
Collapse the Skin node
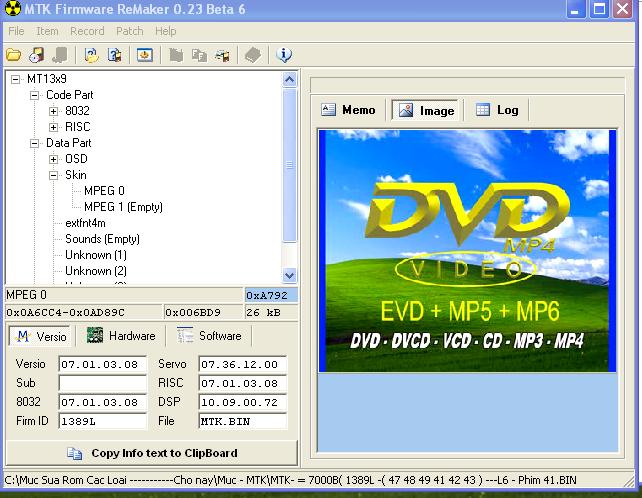[54, 175]
